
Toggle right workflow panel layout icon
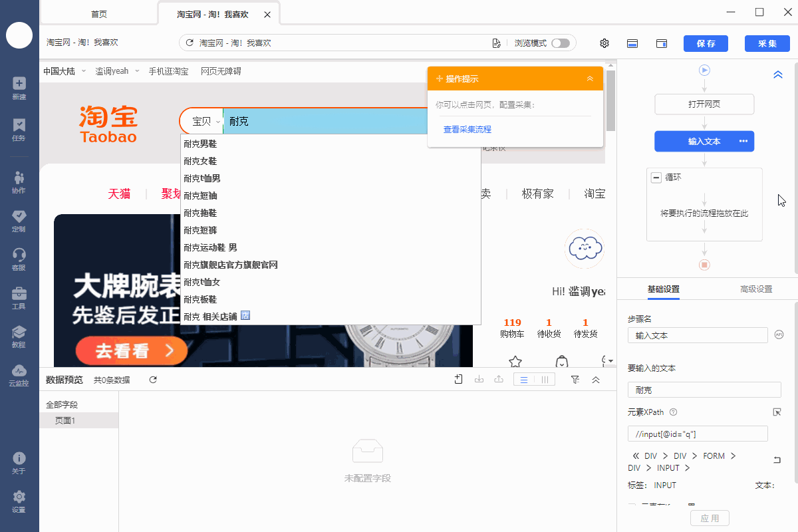click(662, 43)
